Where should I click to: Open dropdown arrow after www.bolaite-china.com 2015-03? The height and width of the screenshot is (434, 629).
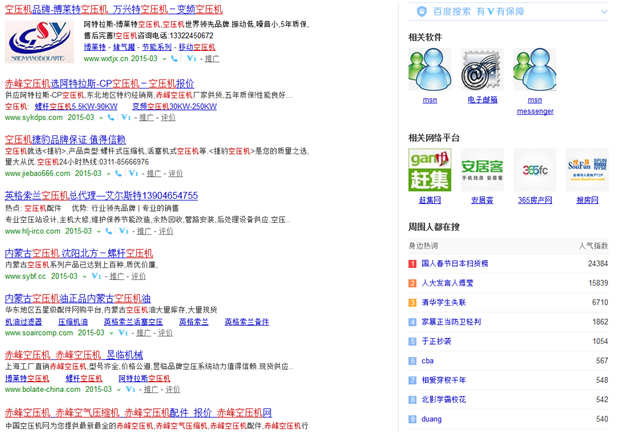click(118, 389)
